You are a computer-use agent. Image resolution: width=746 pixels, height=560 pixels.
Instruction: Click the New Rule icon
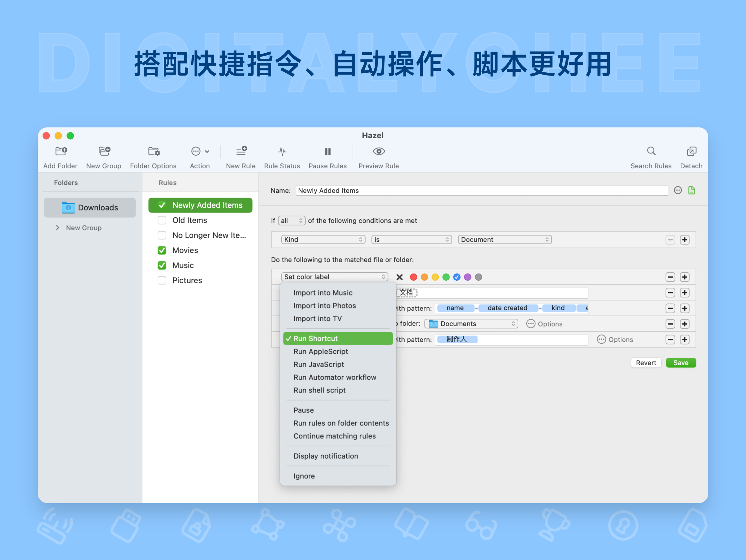point(241,151)
